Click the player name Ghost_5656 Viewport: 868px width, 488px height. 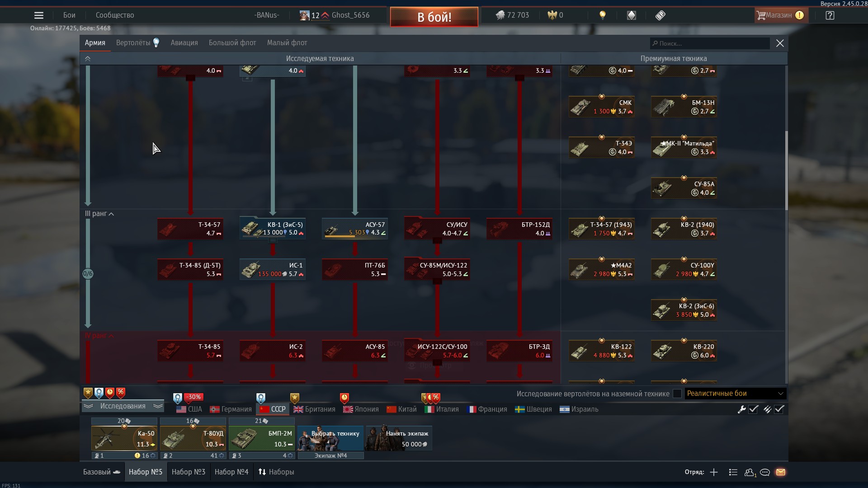coord(351,15)
